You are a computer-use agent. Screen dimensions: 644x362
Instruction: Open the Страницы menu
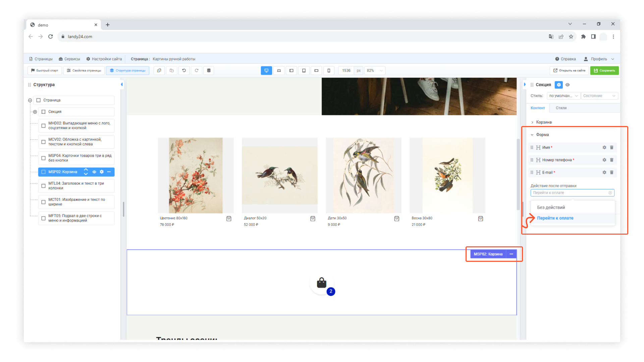click(x=41, y=59)
